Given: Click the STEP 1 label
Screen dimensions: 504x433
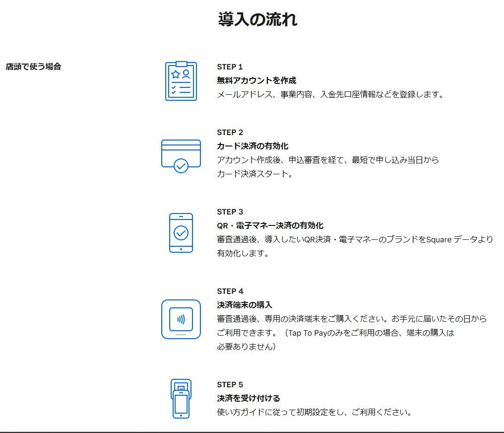Looking at the screenshot, I should 230,67.
